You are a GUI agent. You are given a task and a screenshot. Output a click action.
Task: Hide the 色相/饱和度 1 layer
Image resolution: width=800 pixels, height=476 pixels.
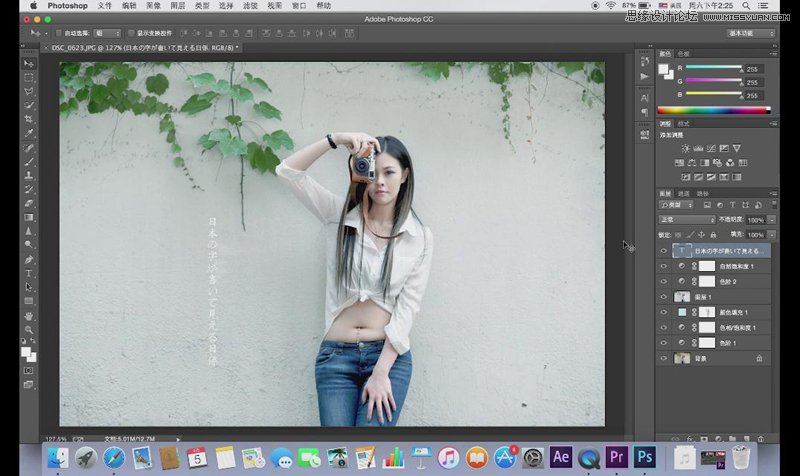[x=663, y=328]
